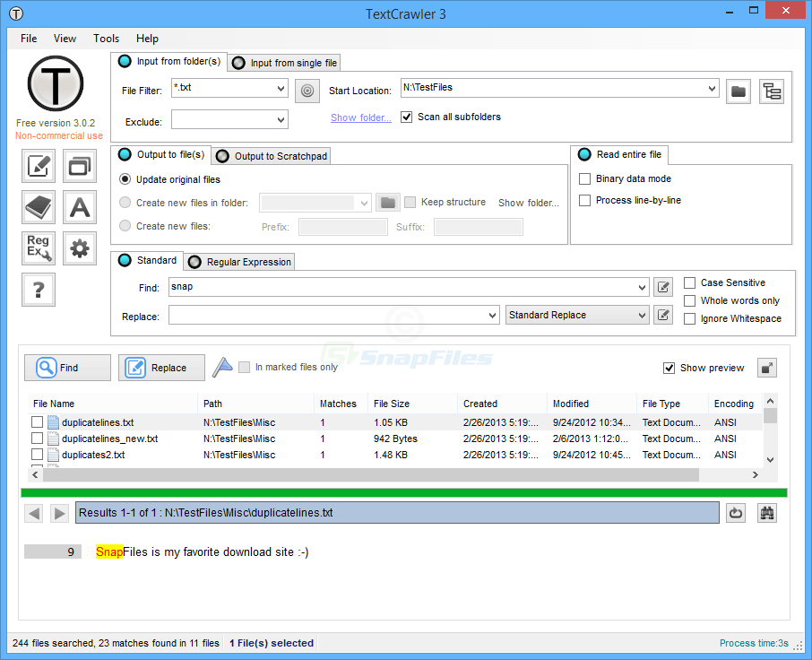Expand the Find history dropdown
812x660 pixels.
click(x=642, y=287)
